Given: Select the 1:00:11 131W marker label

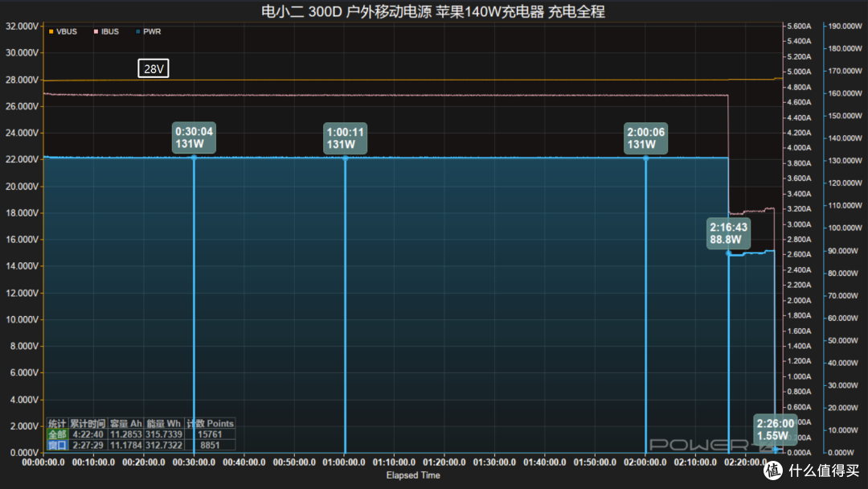Looking at the screenshot, I should tap(345, 138).
